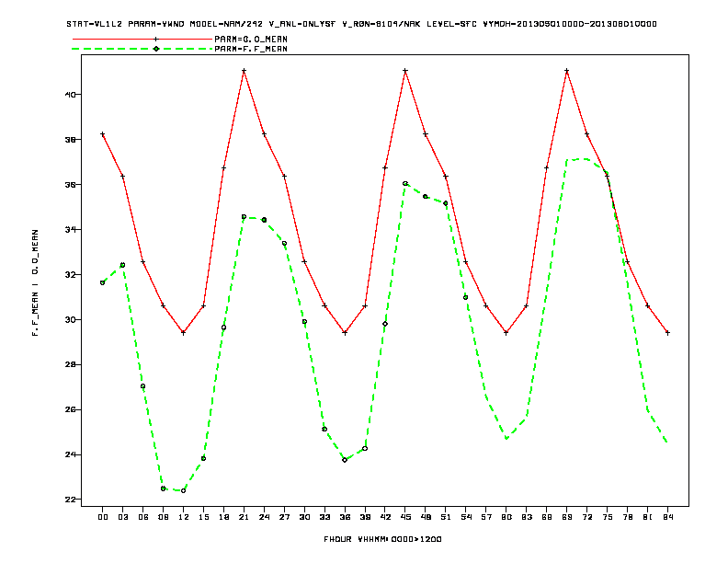Click the red plus marker at hour 84

[667, 333]
